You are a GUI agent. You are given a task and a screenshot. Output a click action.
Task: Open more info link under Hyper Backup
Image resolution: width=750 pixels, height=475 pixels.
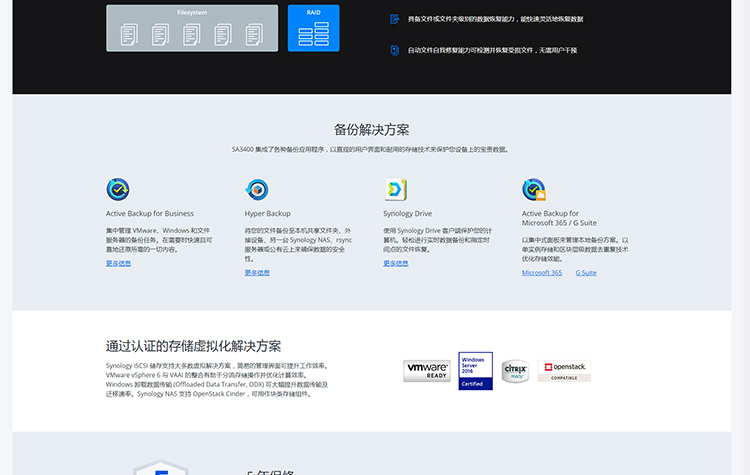[x=257, y=273]
